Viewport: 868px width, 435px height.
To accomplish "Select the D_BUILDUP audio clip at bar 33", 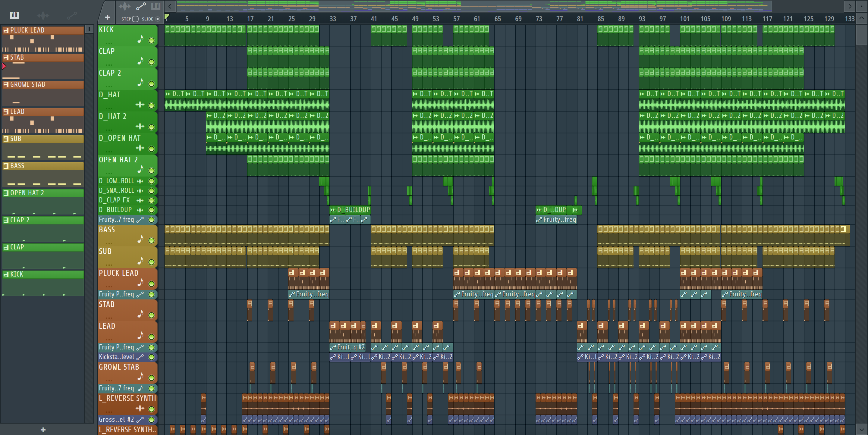I will pyautogui.click(x=350, y=210).
